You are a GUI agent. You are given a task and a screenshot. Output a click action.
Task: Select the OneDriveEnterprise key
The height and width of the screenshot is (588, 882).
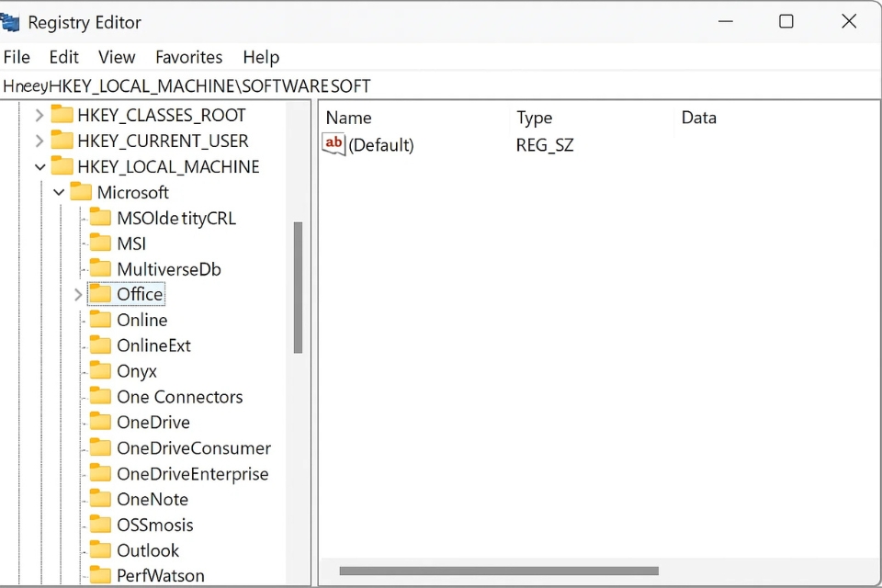tap(192, 474)
